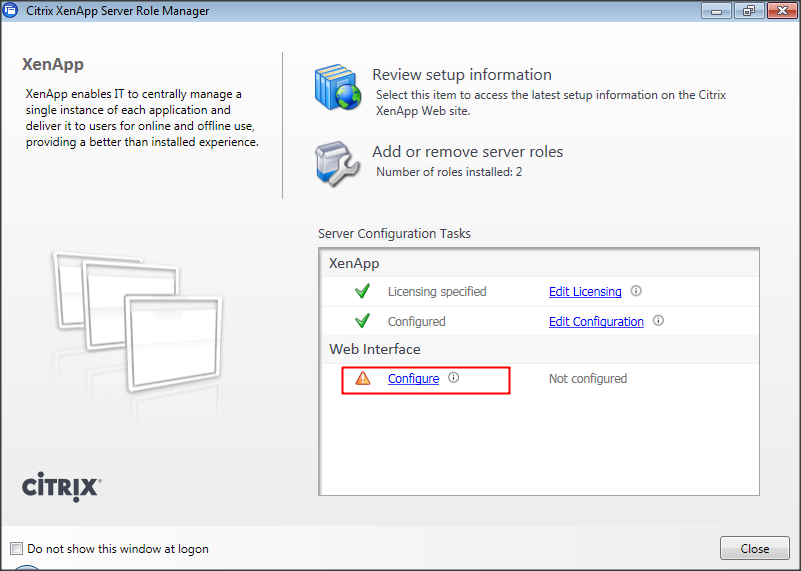The width and height of the screenshot is (801, 571).
Task: Click the info icon next to Edit Licensing
Action: (x=636, y=292)
